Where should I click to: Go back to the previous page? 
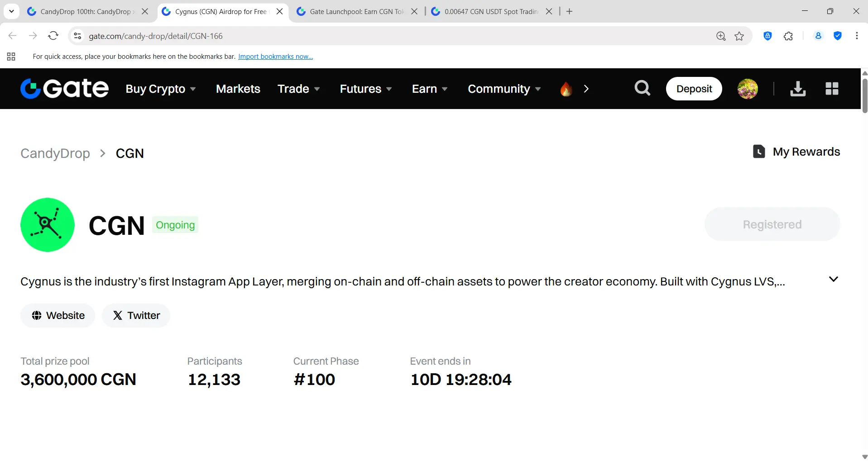coord(13,36)
